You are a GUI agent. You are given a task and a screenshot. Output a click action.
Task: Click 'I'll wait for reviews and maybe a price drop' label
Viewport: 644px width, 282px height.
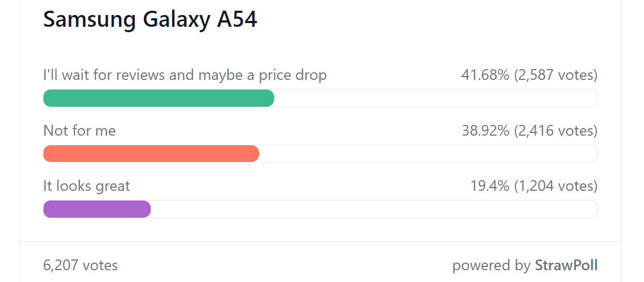coord(185,75)
